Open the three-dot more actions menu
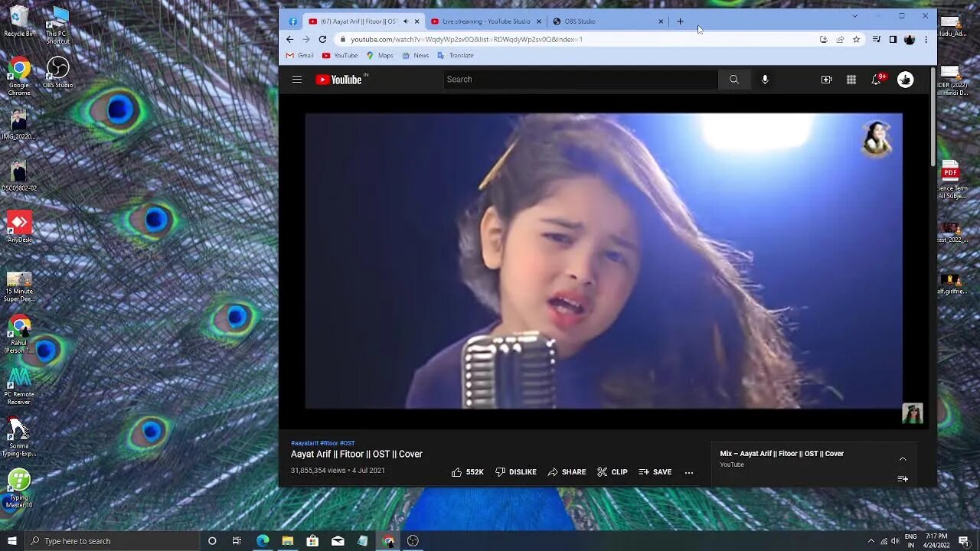980x551 pixels. (689, 472)
